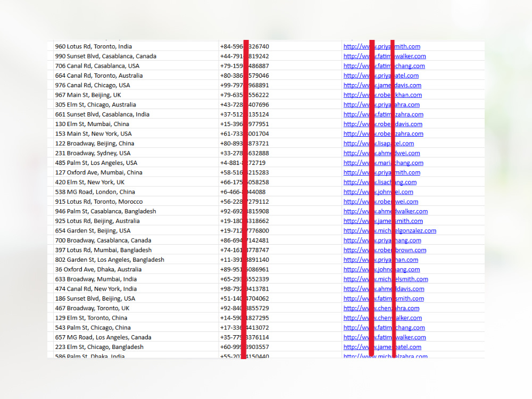Select the cell '706 Canal Rd, Casablanca, USA'
Screen dimensions: 532x399
[97, 66]
